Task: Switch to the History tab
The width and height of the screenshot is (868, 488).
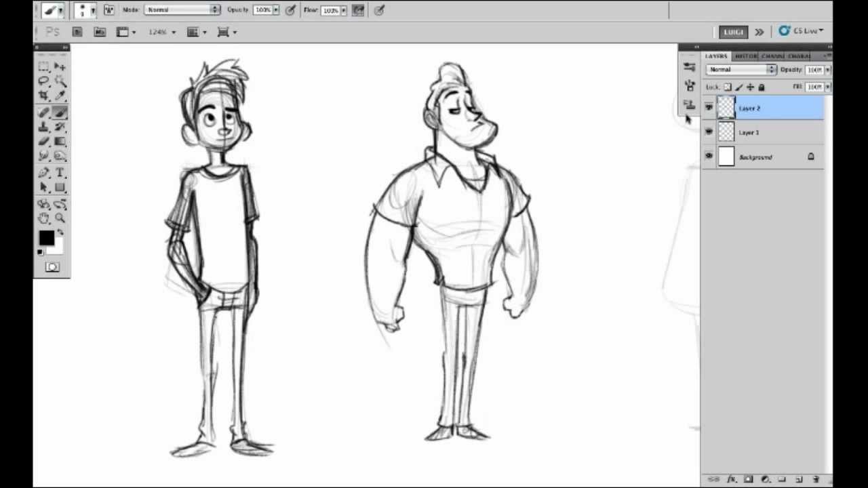Action: point(745,56)
